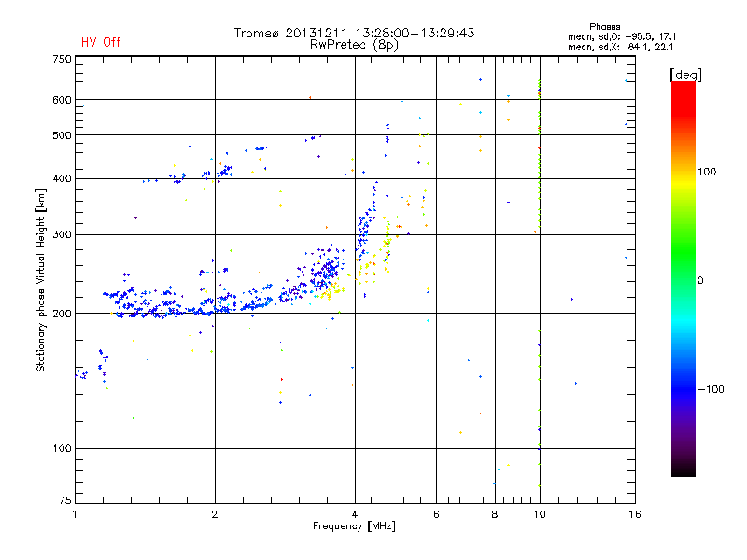This screenshot has width=747, height=560.
Task: Click the '200' height tick label
Action: [63, 314]
